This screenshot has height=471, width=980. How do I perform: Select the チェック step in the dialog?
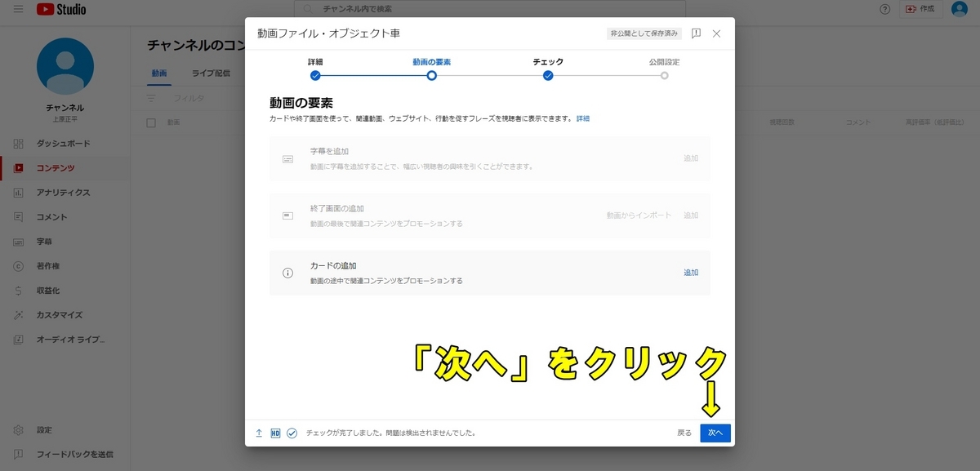548,74
